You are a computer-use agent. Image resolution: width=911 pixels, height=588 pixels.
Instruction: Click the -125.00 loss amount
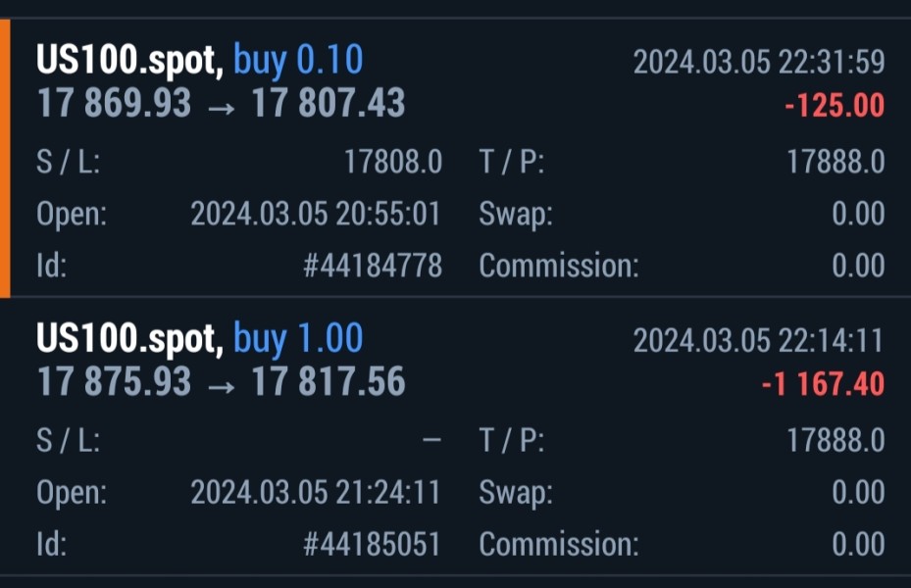[x=835, y=106]
